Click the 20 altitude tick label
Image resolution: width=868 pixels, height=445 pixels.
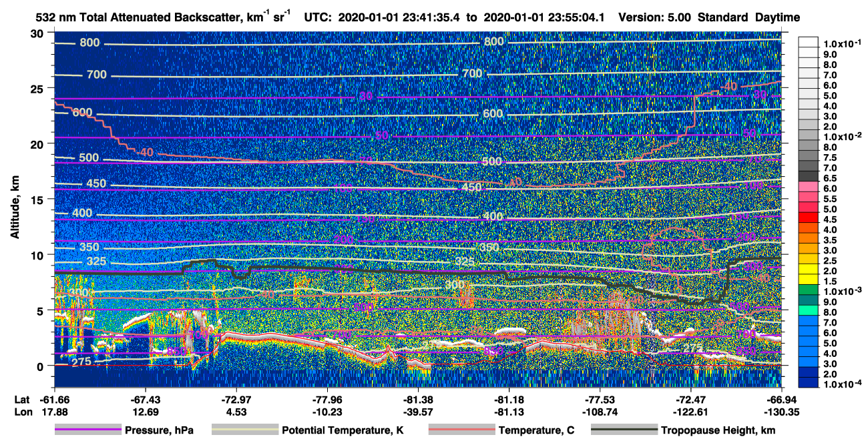38,144
